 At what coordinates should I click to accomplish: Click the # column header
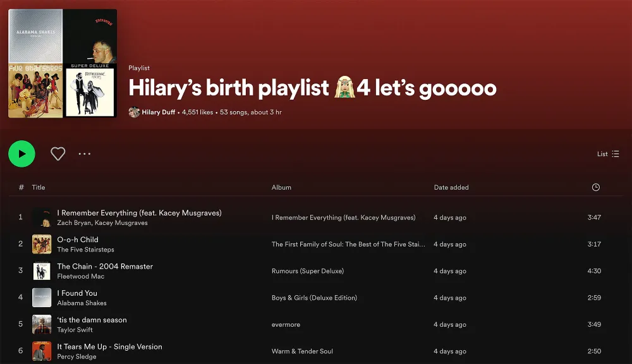(x=21, y=187)
